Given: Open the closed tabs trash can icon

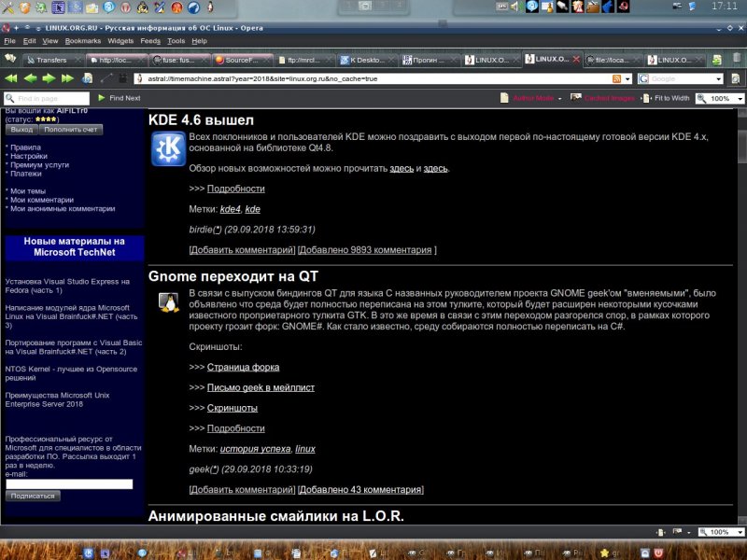Looking at the screenshot, I should [737, 59].
